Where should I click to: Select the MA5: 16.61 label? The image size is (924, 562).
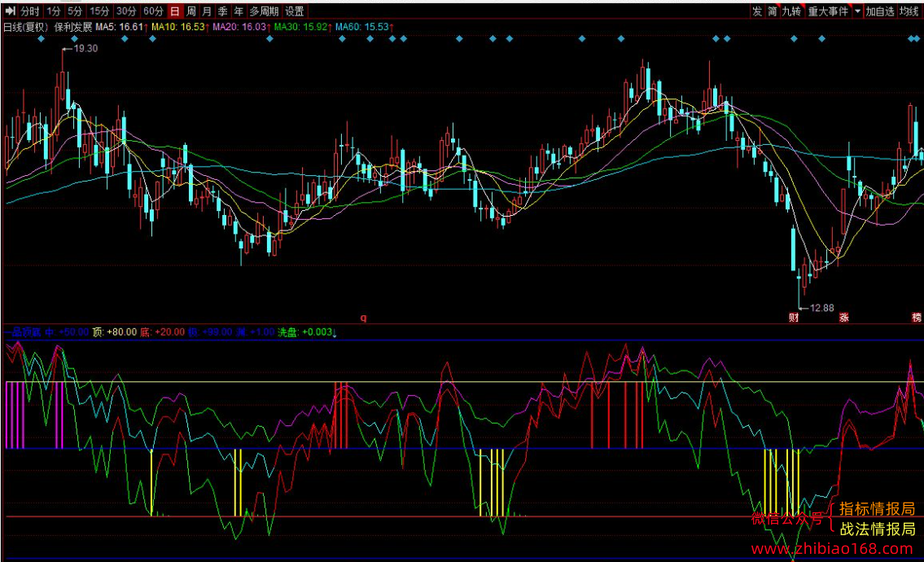[x=120, y=27]
